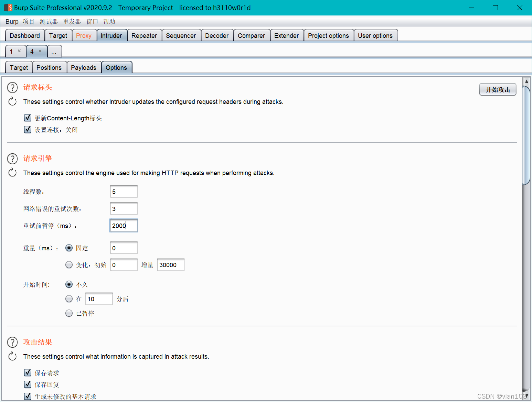The height and width of the screenshot is (402, 532).
Task: Open the 测试器 menu
Action: tap(49, 22)
